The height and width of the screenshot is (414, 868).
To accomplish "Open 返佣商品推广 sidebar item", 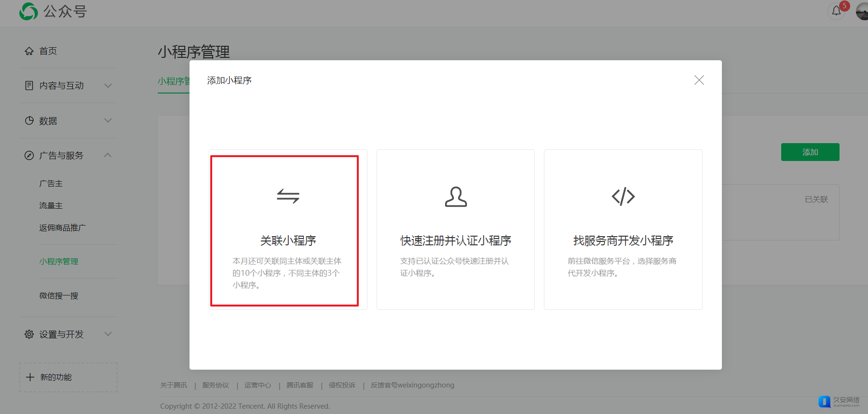I will 63,227.
